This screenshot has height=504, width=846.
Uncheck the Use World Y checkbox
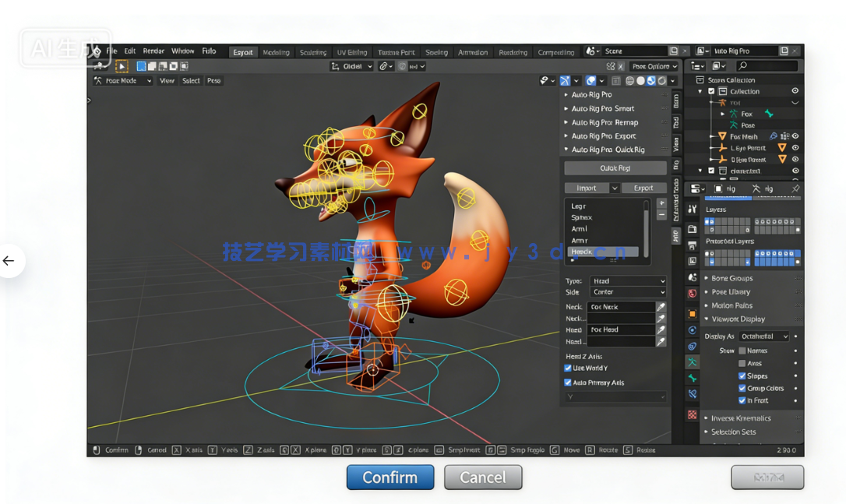pyautogui.click(x=568, y=367)
